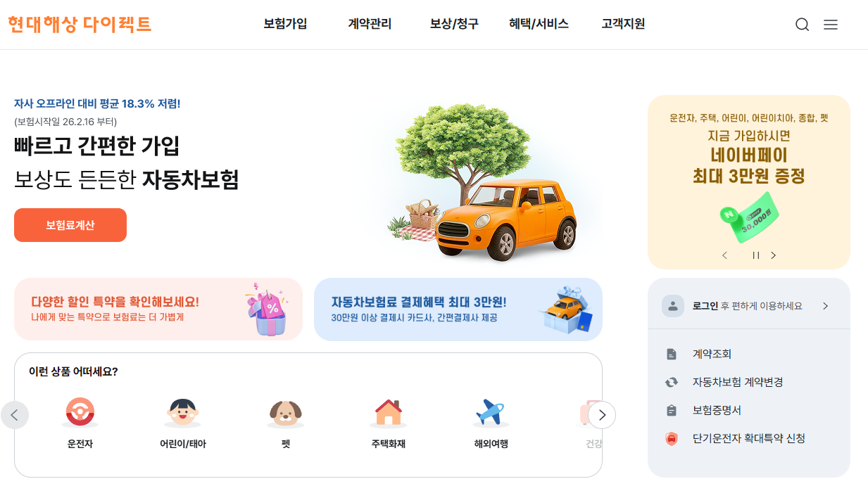Show previous promotion banner slide
The height and width of the screenshot is (498, 868).
point(724,255)
